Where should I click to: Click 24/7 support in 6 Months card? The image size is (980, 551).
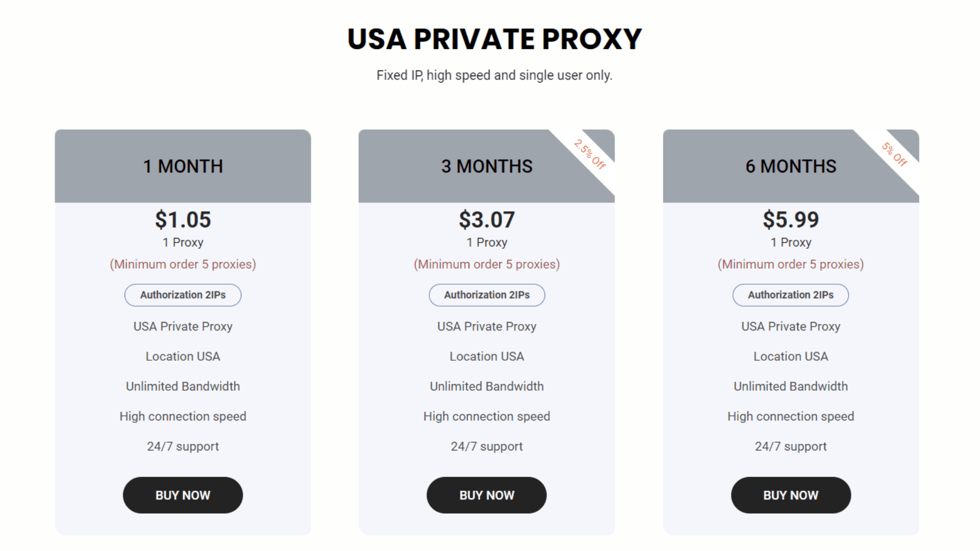[791, 446]
